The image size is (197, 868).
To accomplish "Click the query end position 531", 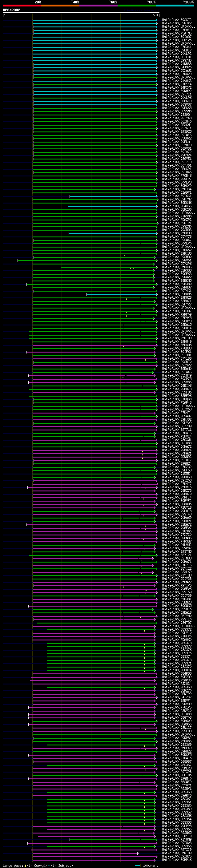I will coord(155,15).
